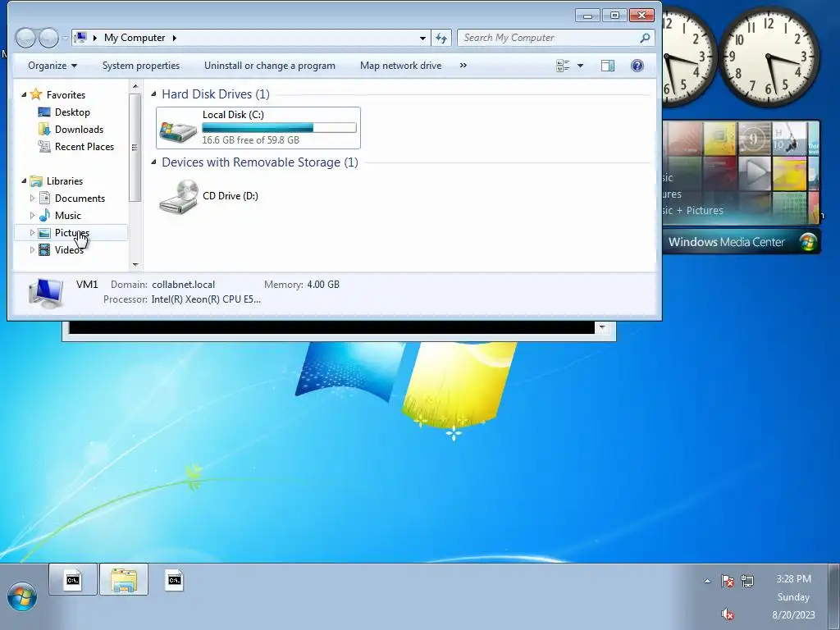This screenshot has width=840, height=630.
Task: Select Pictures in the navigation pane
Action: 71,232
